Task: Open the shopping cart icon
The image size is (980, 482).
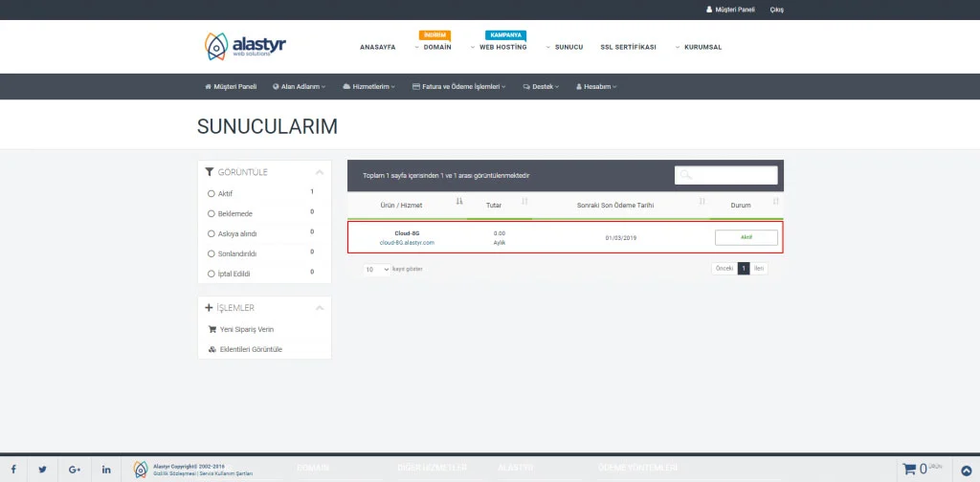Action: 909,469
